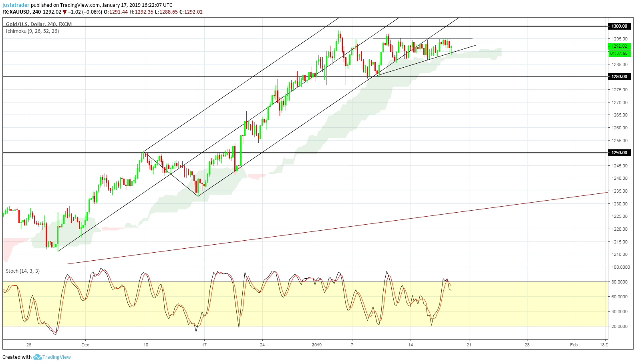This screenshot has height=364, width=636.
Task: Click the Stoch (14, 3, 3) indicator legend
Action: click(x=23, y=271)
